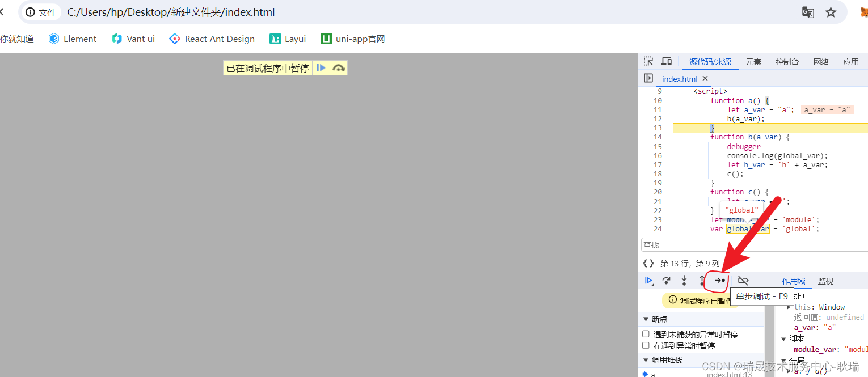This screenshot has height=377, width=868.
Task: Click line number 18 gutter
Action: tap(658, 173)
